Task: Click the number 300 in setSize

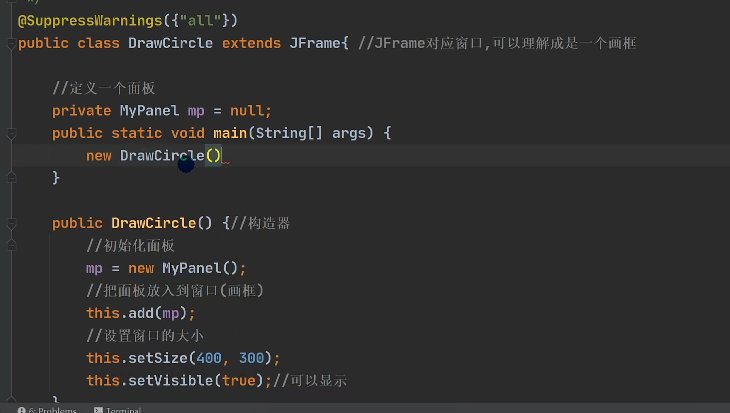Action: point(251,358)
